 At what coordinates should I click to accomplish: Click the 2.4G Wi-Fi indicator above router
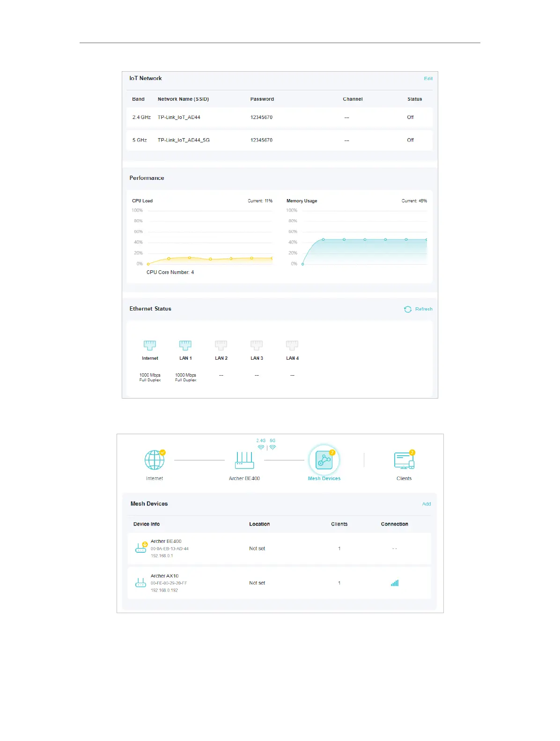(x=261, y=445)
